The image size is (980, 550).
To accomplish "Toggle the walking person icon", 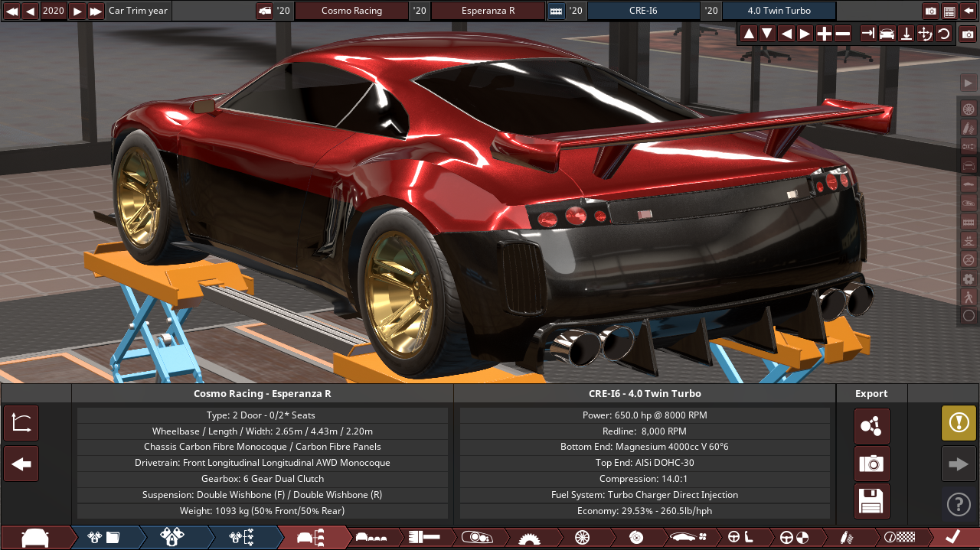I will point(969,297).
